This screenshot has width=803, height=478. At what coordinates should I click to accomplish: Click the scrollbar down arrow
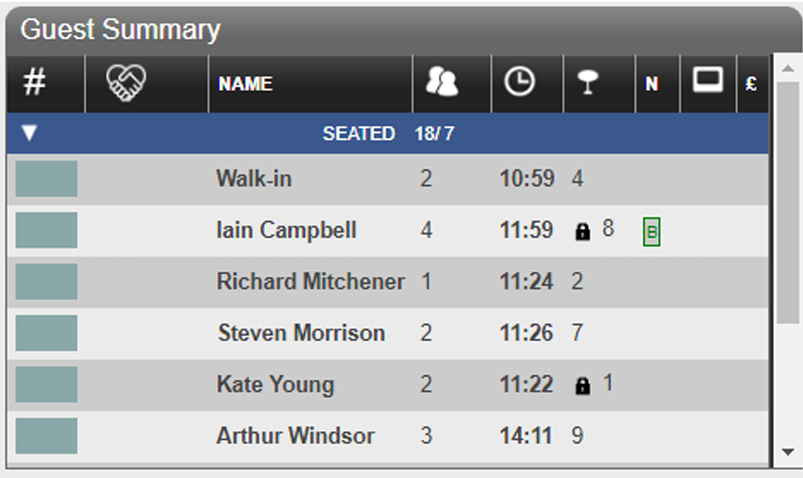[788, 452]
